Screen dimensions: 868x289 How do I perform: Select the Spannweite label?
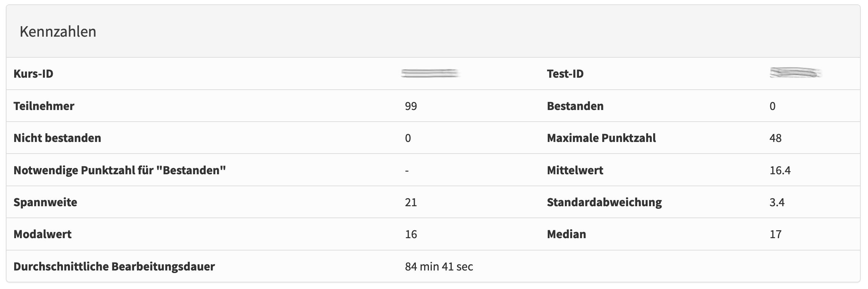click(45, 202)
